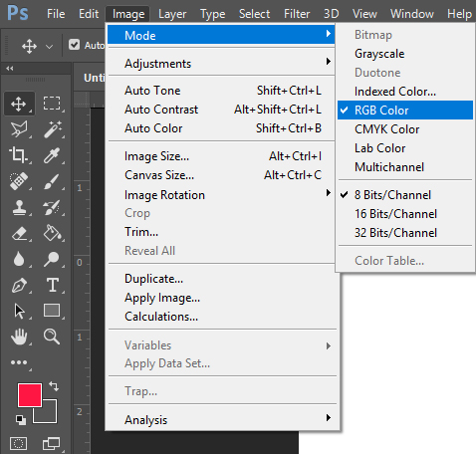Image resolution: width=476 pixels, height=454 pixels.
Task: Select the Horizontal Type tool
Action: click(x=52, y=286)
